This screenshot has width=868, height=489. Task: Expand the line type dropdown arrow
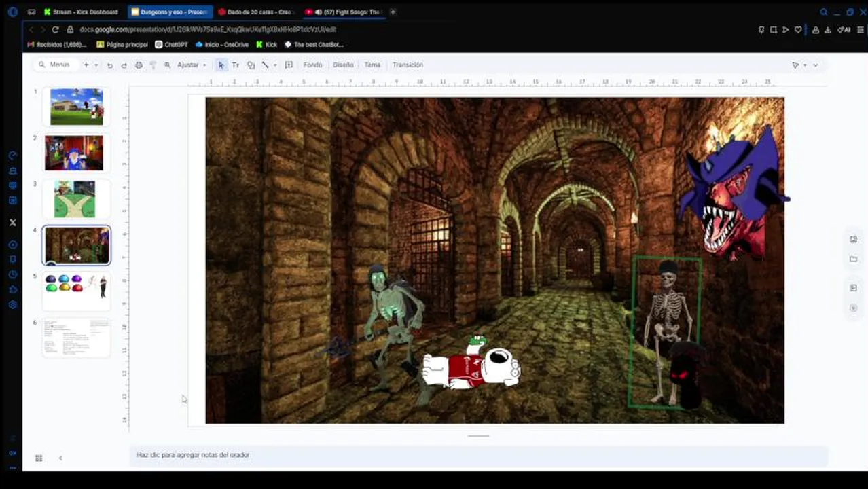point(274,65)
